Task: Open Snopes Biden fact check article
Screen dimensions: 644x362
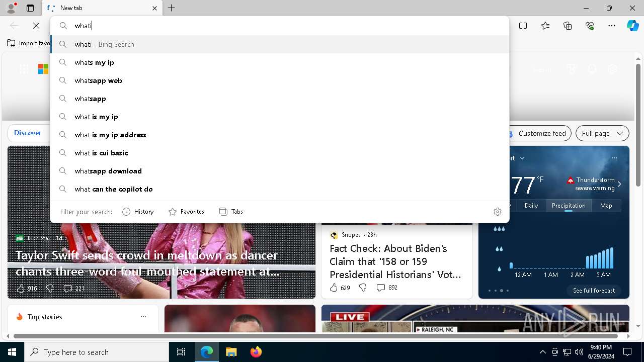Action: coord(396,261)
